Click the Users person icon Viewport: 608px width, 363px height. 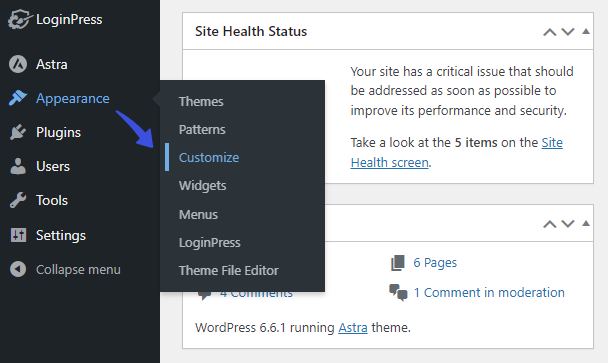coord(18,166)
